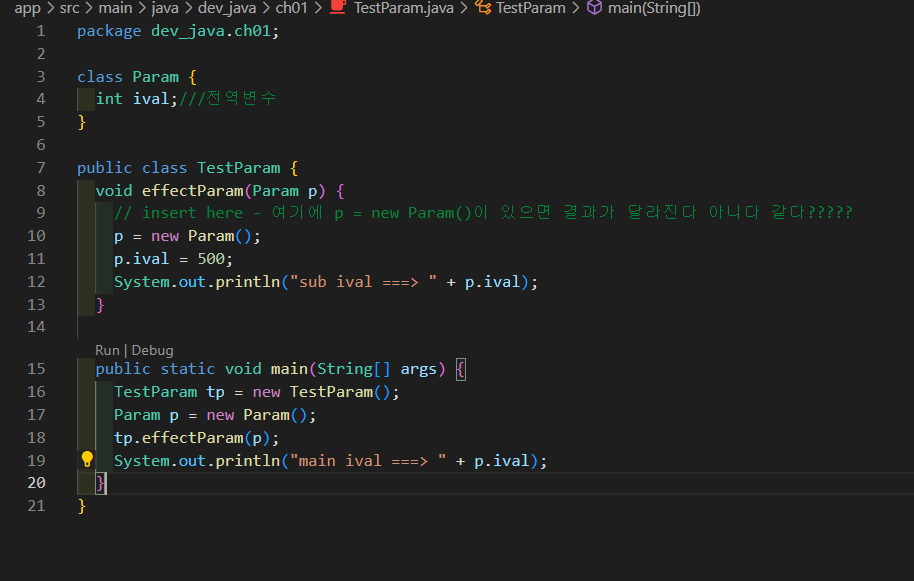The image size is (914, 581).
Task: Click the Debug CodeLens above main
Action: tap(152, 350)
